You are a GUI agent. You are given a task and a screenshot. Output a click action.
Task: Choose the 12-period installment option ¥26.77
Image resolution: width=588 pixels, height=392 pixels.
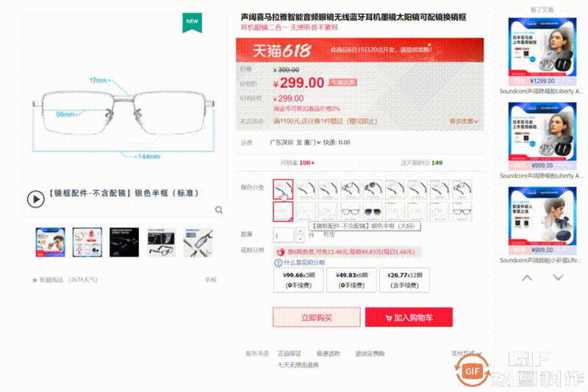(404, 280)
